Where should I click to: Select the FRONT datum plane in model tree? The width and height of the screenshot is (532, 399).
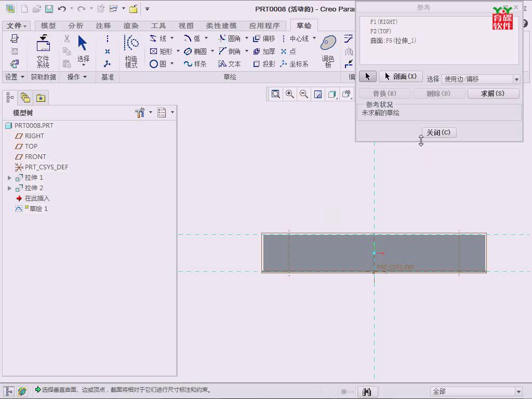(31, 157)
